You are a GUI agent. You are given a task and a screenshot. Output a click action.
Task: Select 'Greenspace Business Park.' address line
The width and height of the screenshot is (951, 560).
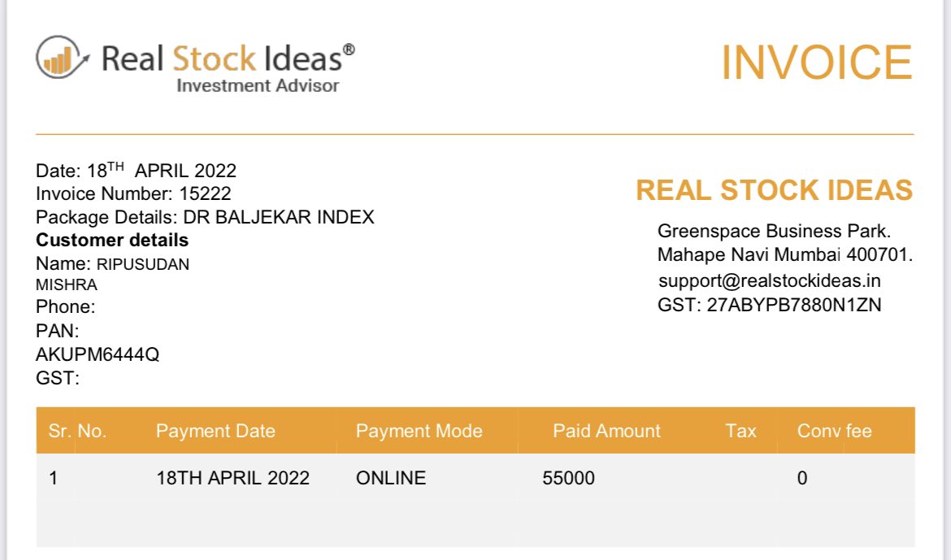[774, 231]
